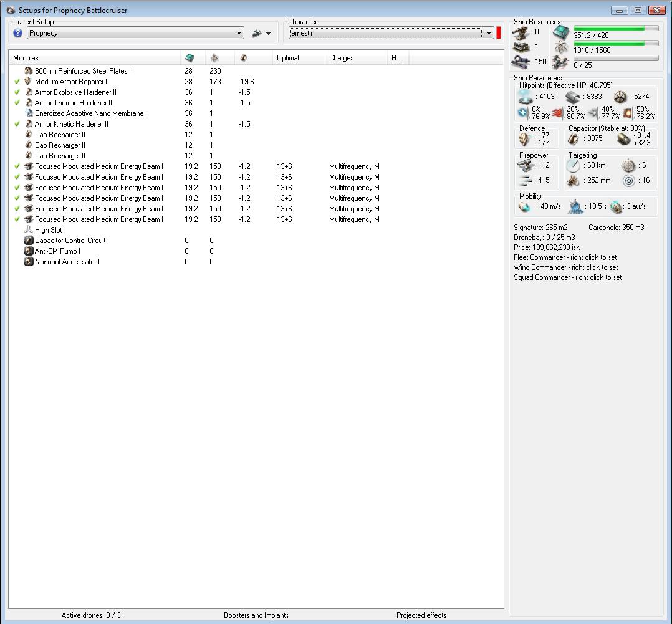The height and width of the screenshot is (624, 672).
Task: Click the CPU column header icon
Action: [x=189, y=58]
